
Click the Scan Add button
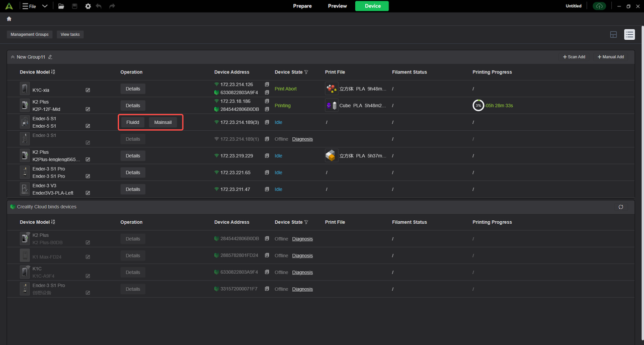pos(574,57)
